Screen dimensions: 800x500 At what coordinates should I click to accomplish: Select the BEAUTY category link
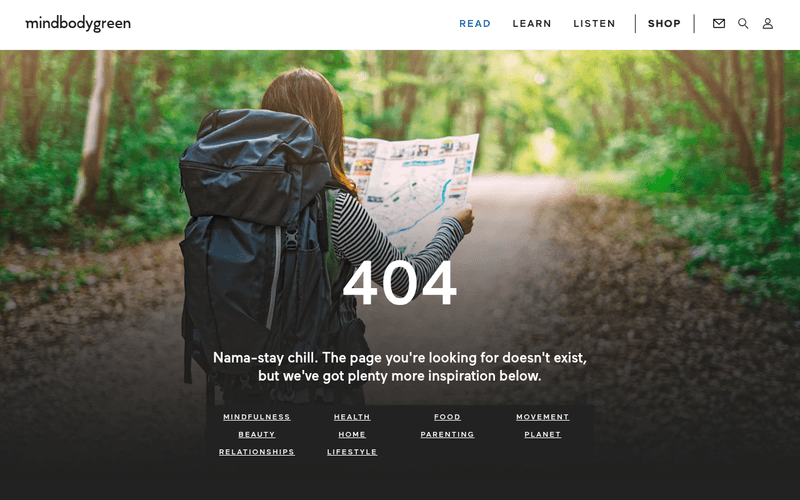[x=257, y=434]
